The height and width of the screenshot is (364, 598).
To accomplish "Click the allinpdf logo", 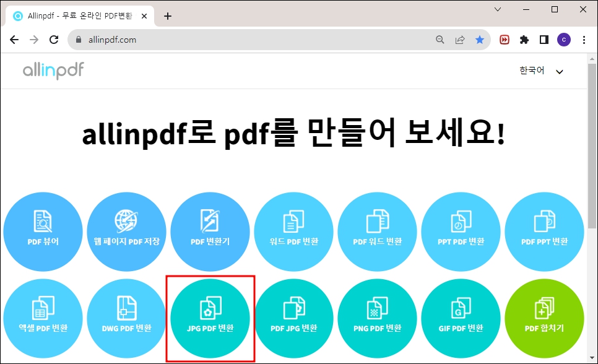I will click(x=53, y=71).
